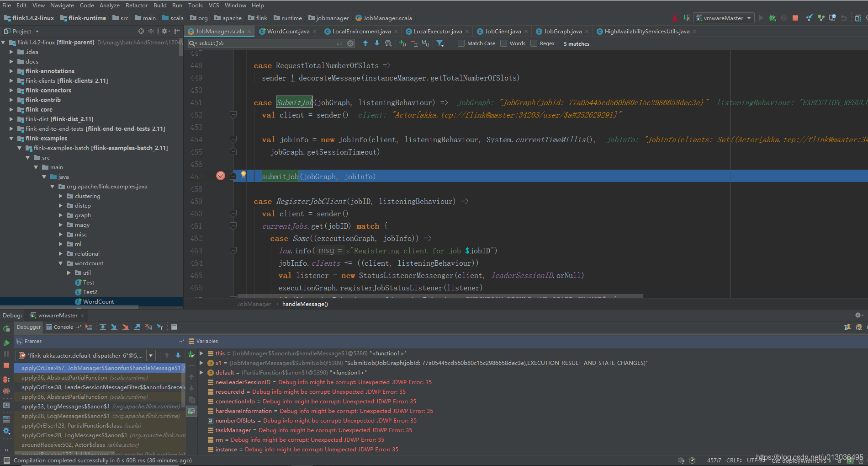The height and width of the screenshot is (466, 868).
Task: Switch to the Console debug tab
Action: click(x=64, y=327)
